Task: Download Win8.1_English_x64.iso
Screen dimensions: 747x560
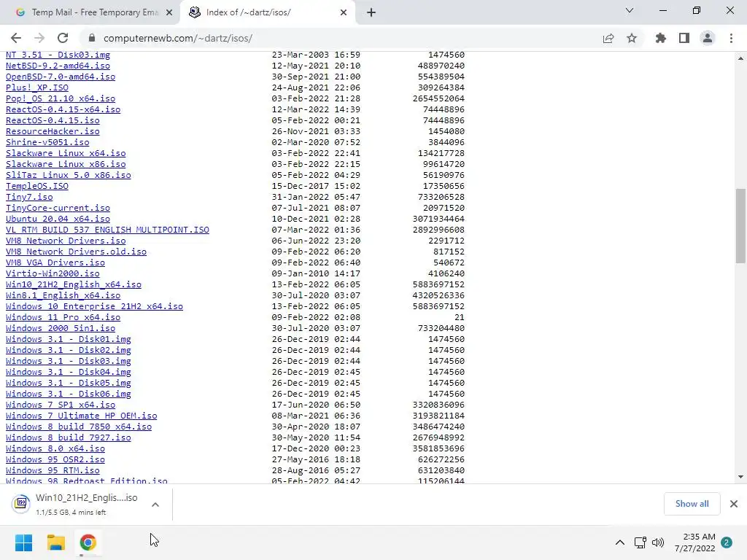Action: pyautogui.click(x=63, y=296)
